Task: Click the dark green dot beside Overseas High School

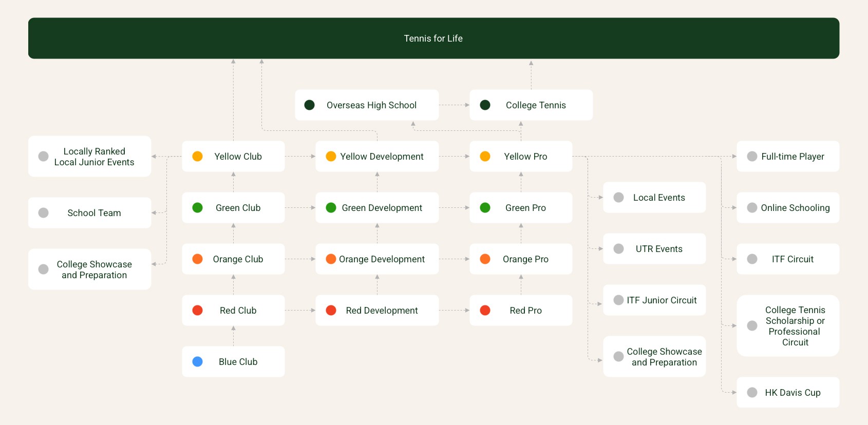Action: (309, 105)
